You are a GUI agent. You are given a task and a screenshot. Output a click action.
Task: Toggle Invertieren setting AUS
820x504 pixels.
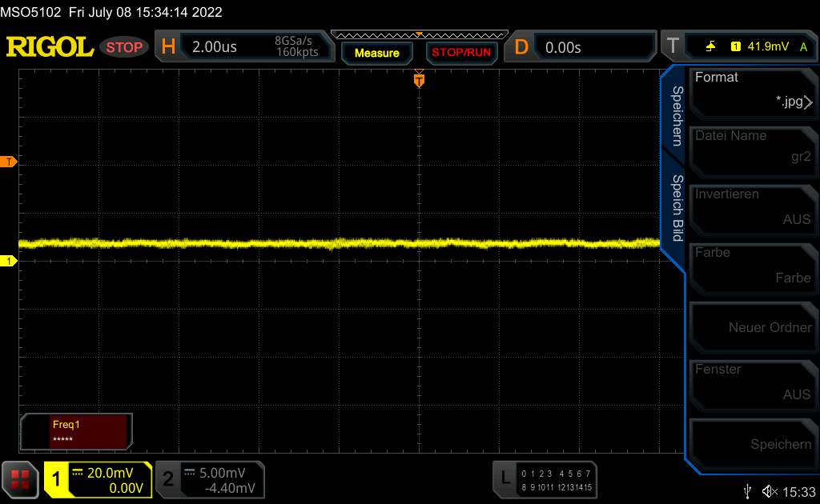point(752,206)
